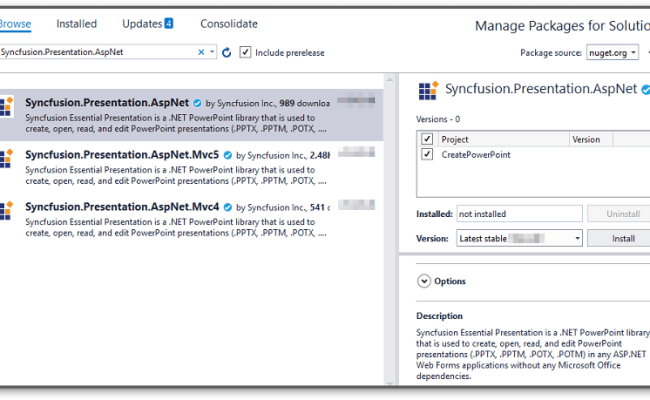This screenshot has width=650, height=400.
Task: Open the Version Latest stable dropdown
Action: tap(519, 238)
